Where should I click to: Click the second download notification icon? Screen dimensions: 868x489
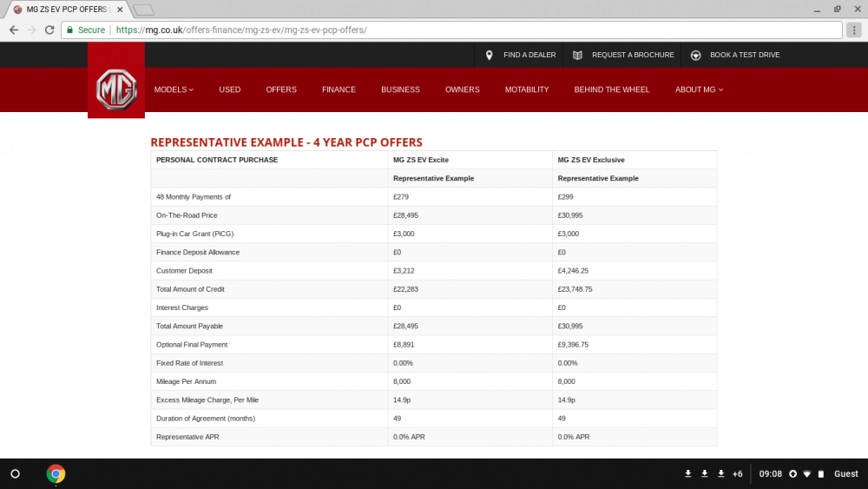pos(705,474)
